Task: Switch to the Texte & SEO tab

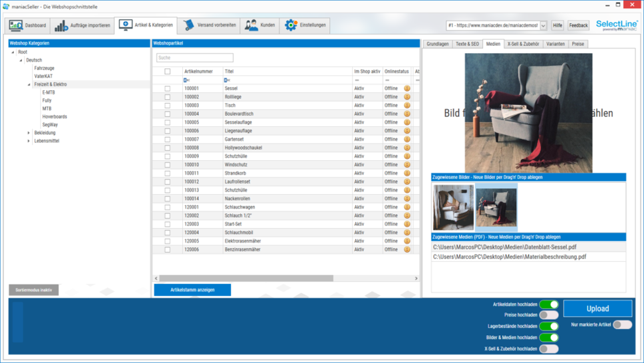Action: tap(467, 44)
